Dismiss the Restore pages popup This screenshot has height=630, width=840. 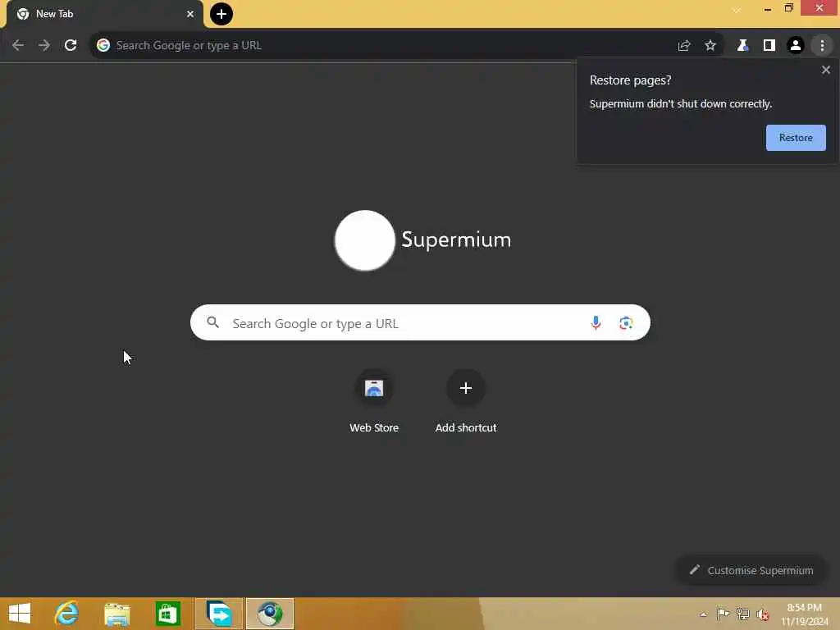pyautogui.click(x=825, y=70)
